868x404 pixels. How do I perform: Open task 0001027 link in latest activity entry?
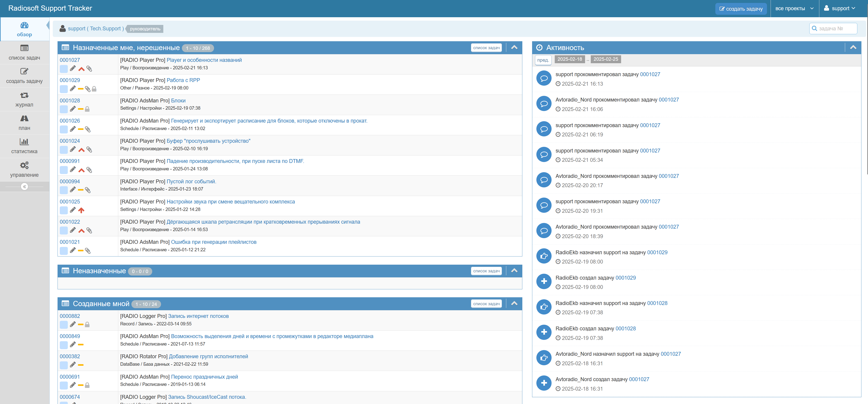pos(650,74)
